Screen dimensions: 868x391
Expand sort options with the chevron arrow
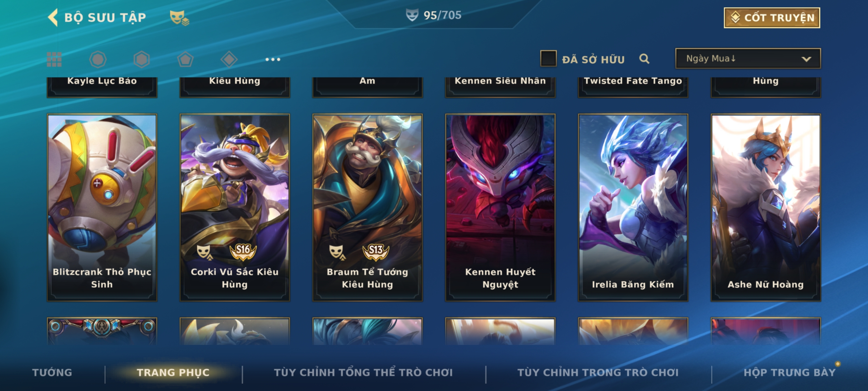click(x=806, y=59)
